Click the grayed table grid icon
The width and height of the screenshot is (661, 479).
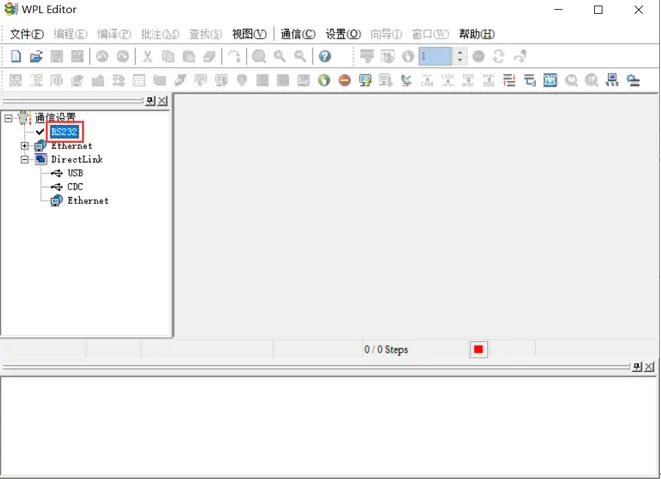click(x=139, y=80)
